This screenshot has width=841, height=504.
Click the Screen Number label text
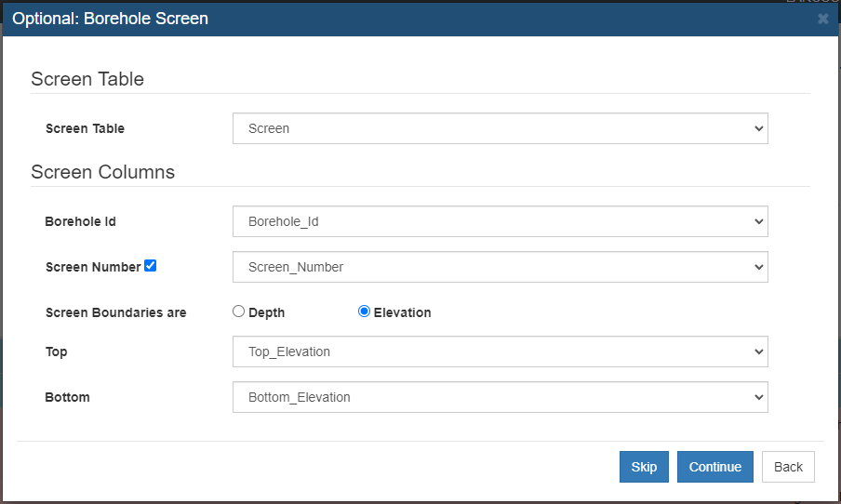(x=93, y=267)
